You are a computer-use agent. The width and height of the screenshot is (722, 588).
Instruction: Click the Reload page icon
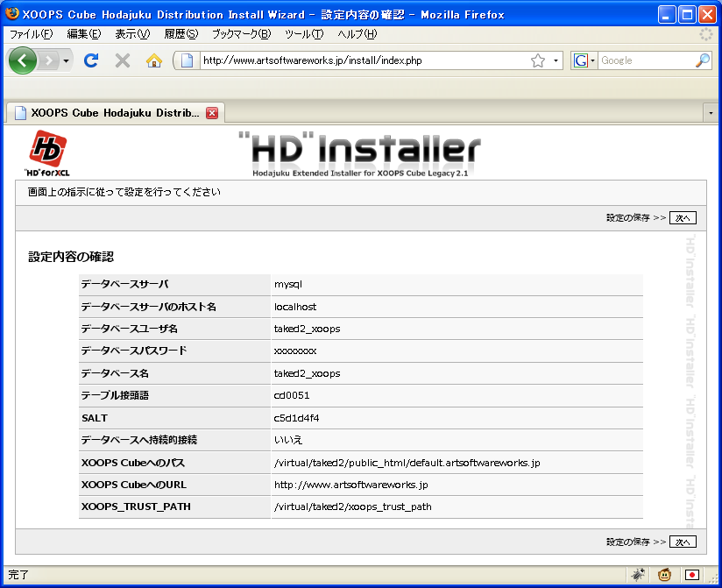[90, 60]
